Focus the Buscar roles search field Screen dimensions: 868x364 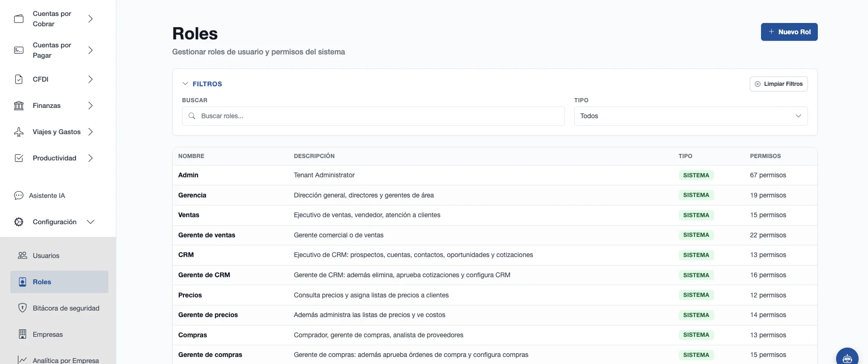click(373, 116)
